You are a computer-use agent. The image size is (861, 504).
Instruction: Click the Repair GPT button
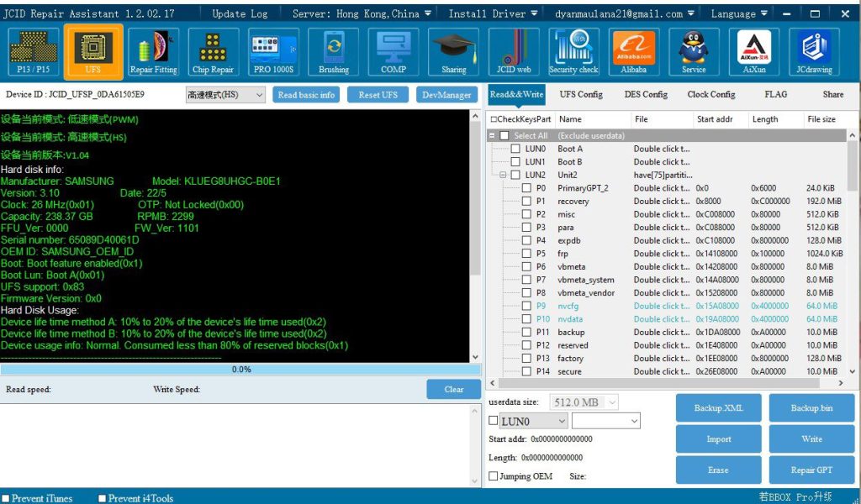pyautogui.click(x=811, y=470)
